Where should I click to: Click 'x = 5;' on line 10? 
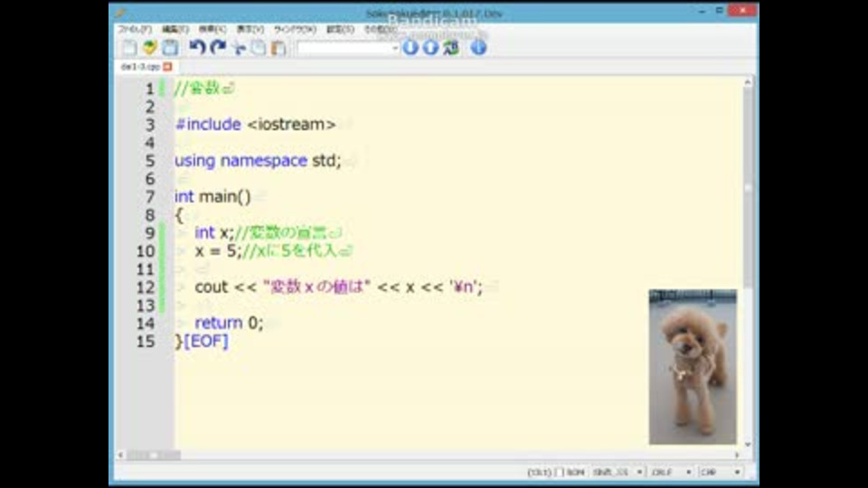[218, 250]
